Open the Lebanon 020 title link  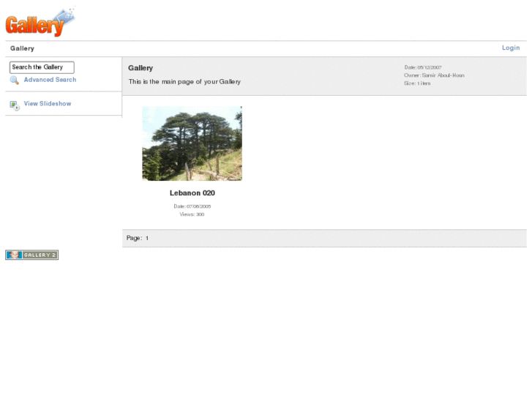pos(192,193)
